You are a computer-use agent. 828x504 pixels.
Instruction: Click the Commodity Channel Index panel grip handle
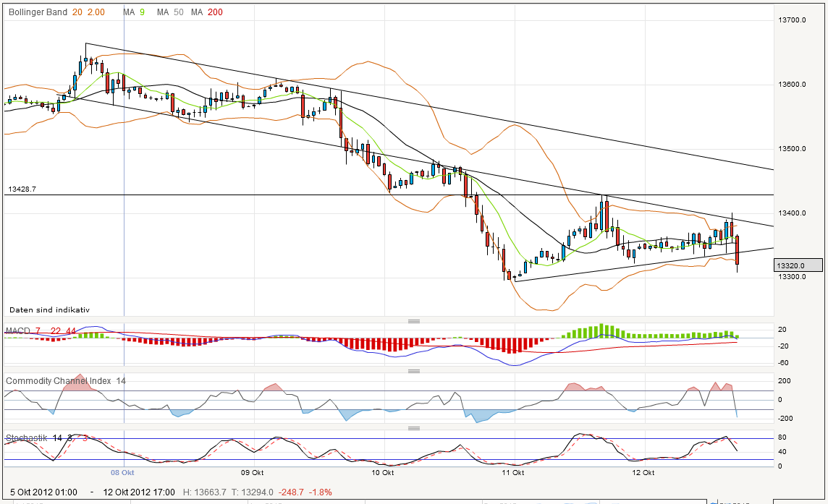coord(414,370)
